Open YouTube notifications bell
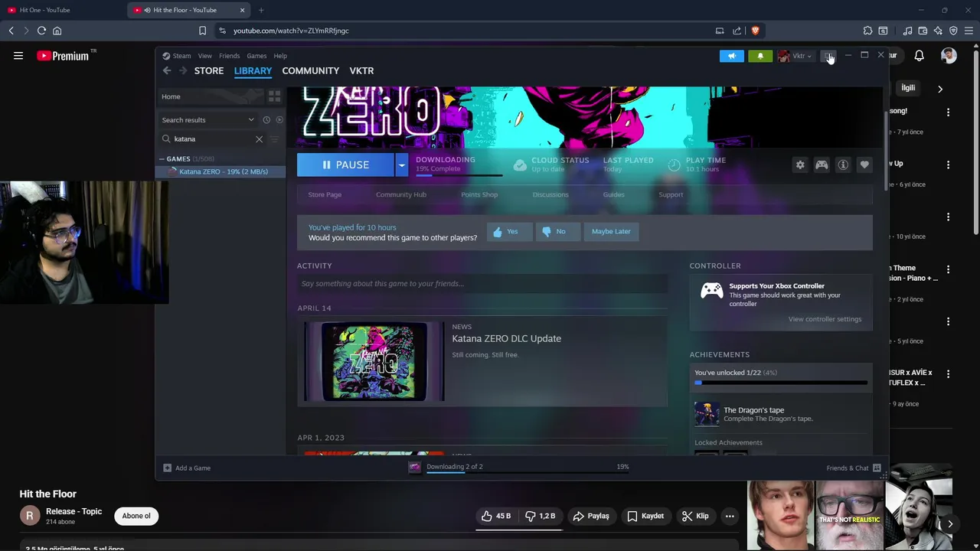980x551 pixels. (x=919, y=56)
